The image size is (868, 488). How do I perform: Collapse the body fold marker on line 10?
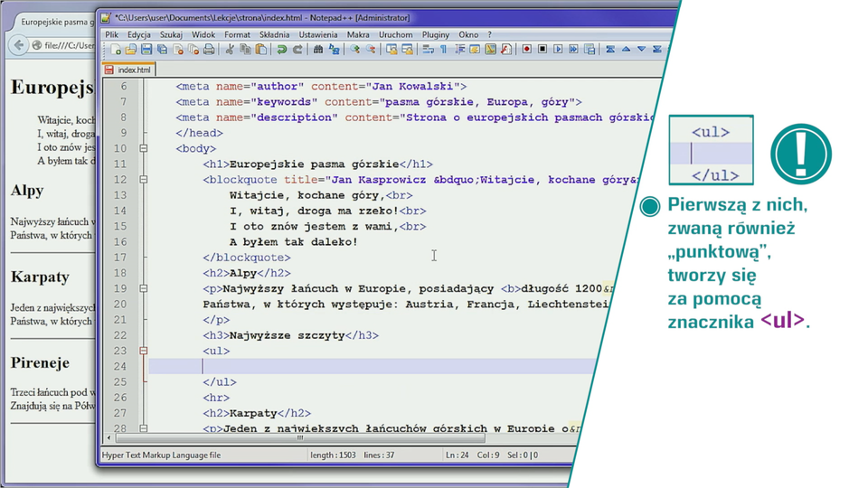tap(144, 148)
